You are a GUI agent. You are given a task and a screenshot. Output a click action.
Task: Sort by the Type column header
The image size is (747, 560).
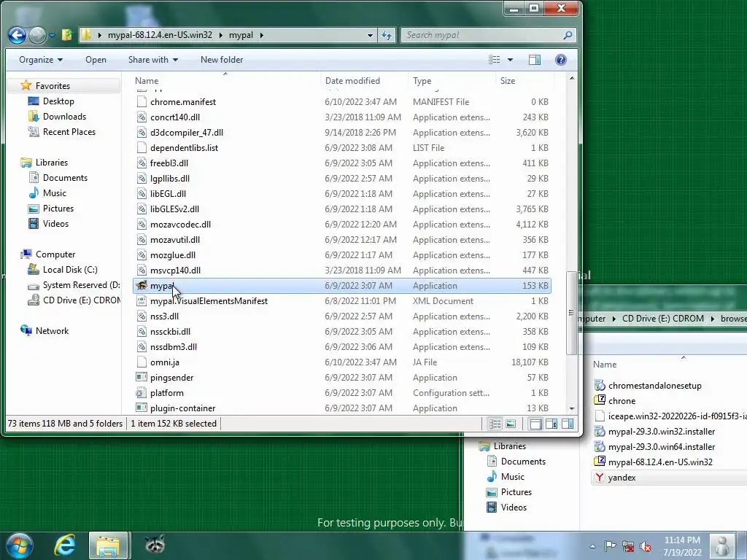452,80
